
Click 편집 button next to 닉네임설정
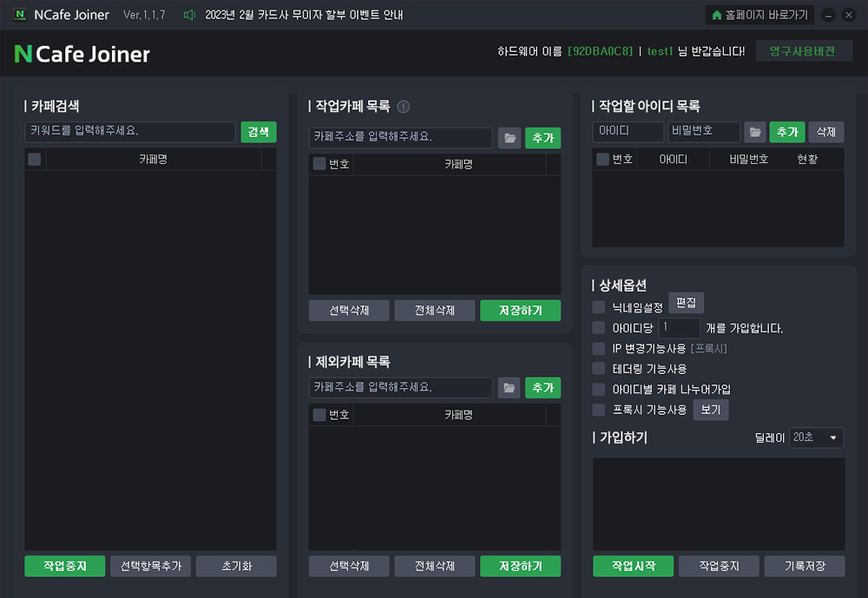pyautogui.click(x=686, y=303)
